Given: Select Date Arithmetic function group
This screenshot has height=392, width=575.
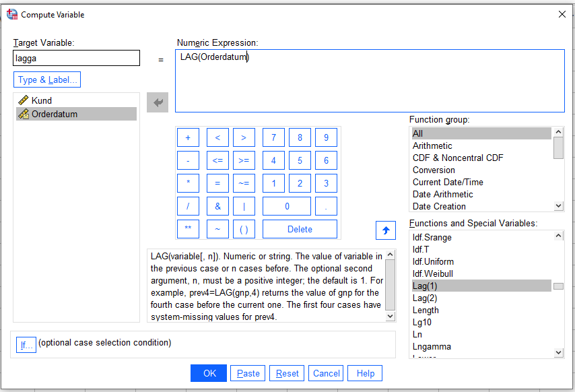Looking at the screenshot, I should [x=481, y=194].
